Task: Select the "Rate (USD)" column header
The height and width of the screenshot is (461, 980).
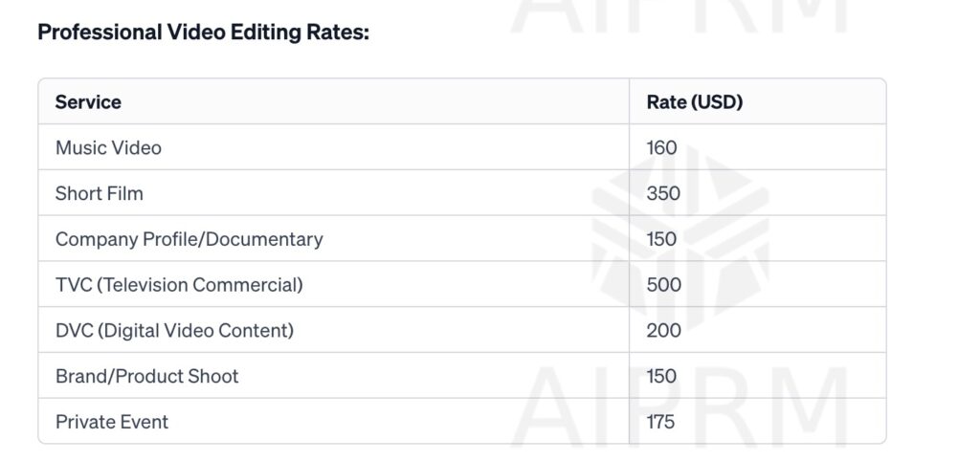Action: (695, 101)
